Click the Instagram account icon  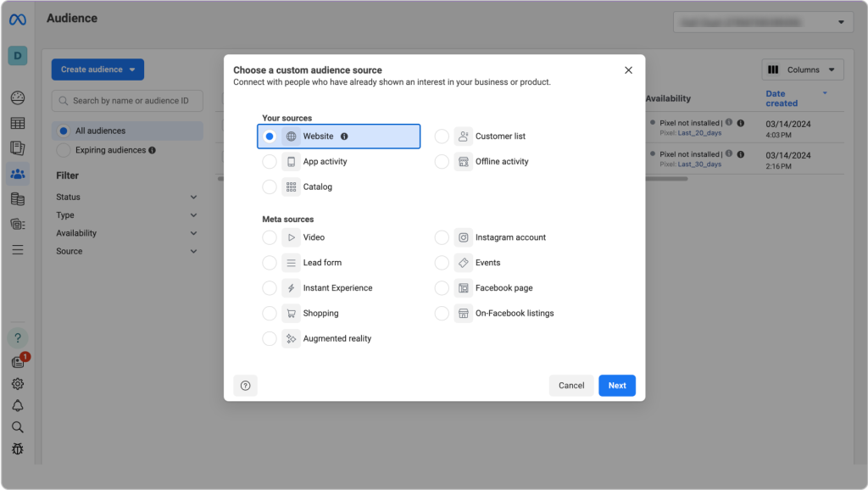[x=464, y=237]
